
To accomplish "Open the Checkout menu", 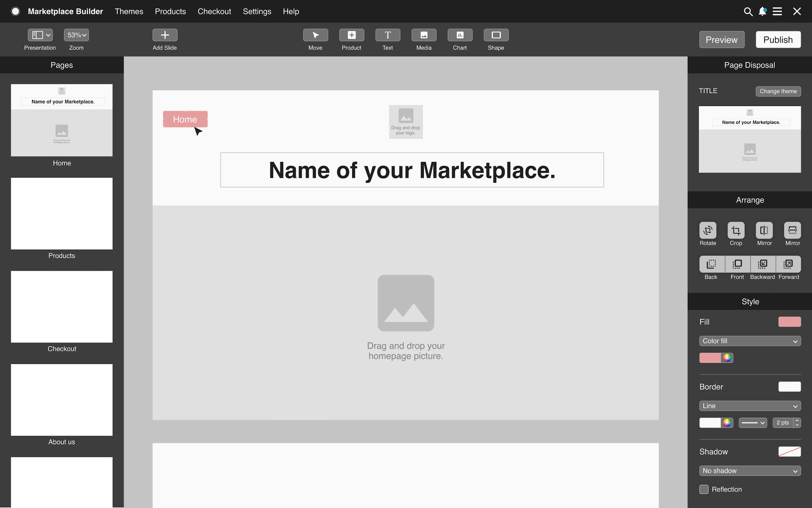I will pos(214,11).
